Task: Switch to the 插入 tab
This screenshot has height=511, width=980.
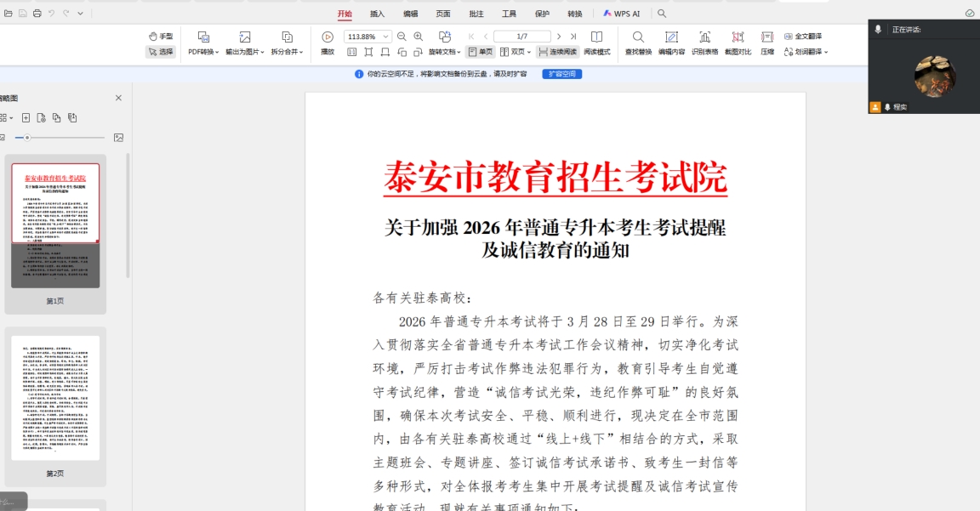Action: (377, 14)
